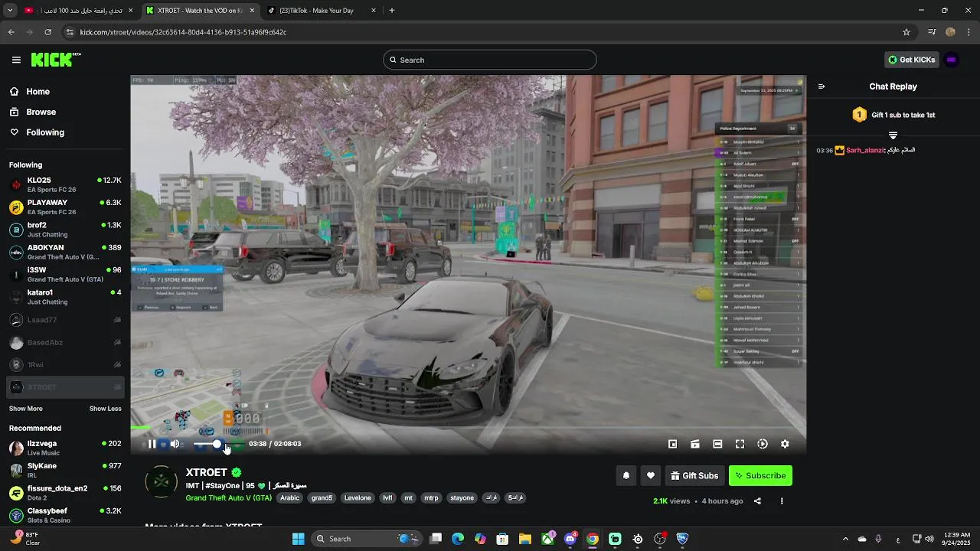Collapse following list with Show Less

tap(106, 409)
